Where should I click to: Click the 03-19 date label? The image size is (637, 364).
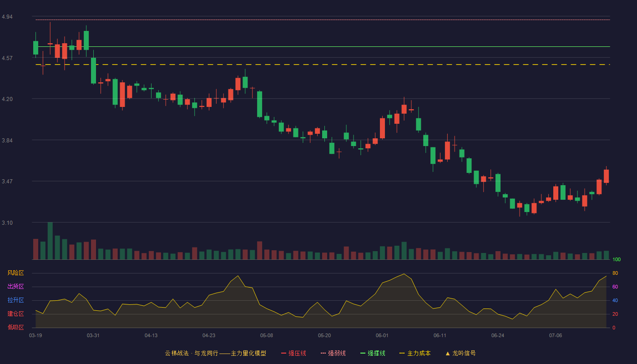pyautogui.click(x=35, y=335)
